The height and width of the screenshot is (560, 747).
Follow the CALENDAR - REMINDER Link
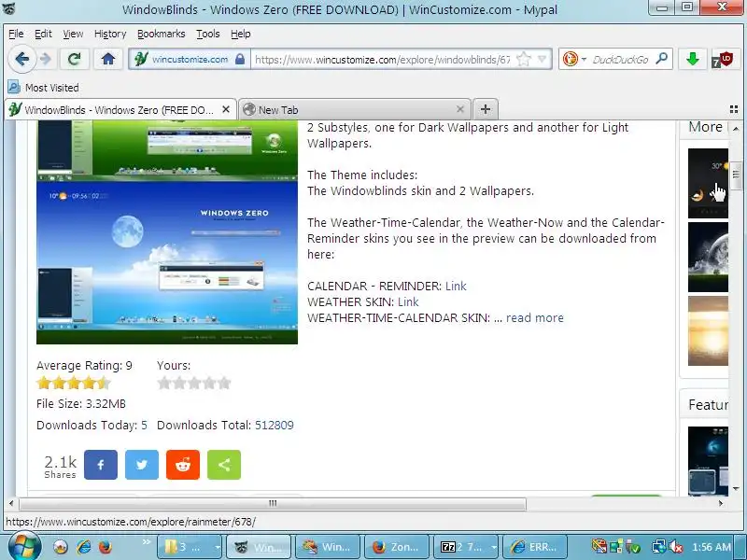(x=456, y=287)
